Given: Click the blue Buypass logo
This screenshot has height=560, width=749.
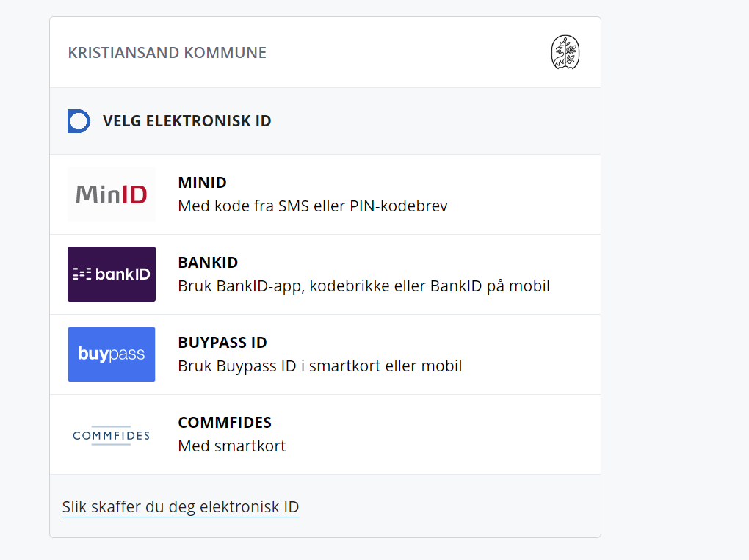Looking at the screenshot, I should pyautogui.click(x=112, y=354).
